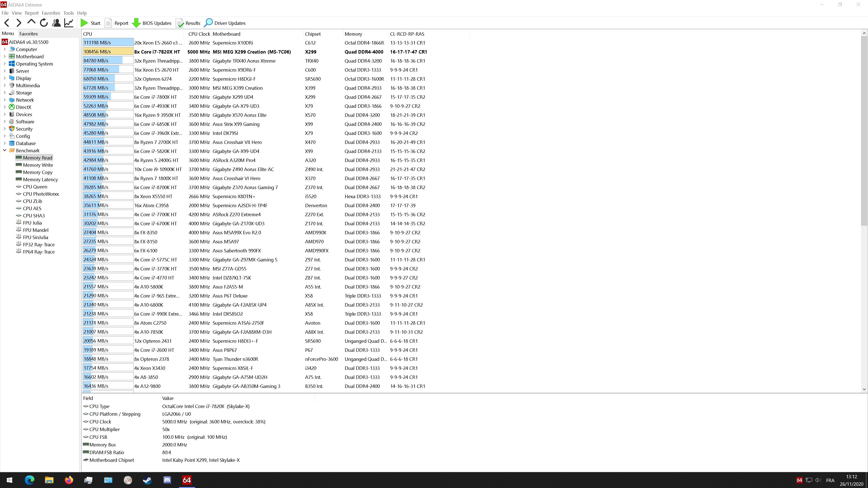Click the AIDA64 system tray icon
The height and width of the screenshot is (488, 868).
[799, 480]
